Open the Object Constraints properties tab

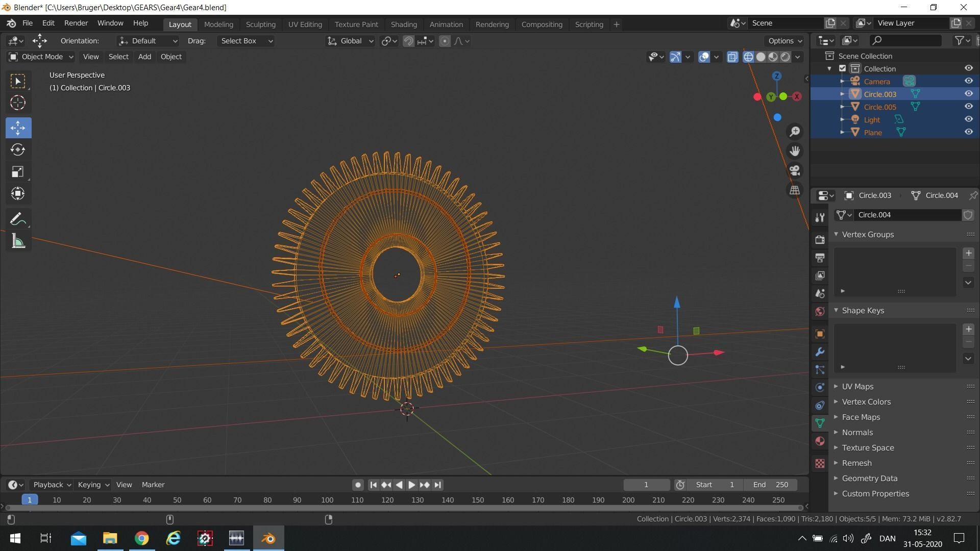pos(820,405)
